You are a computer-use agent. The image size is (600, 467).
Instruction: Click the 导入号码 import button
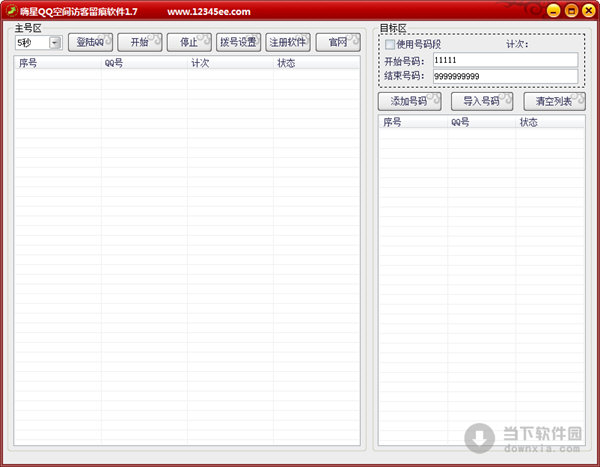pyautogui.click(x=481, y=101)
